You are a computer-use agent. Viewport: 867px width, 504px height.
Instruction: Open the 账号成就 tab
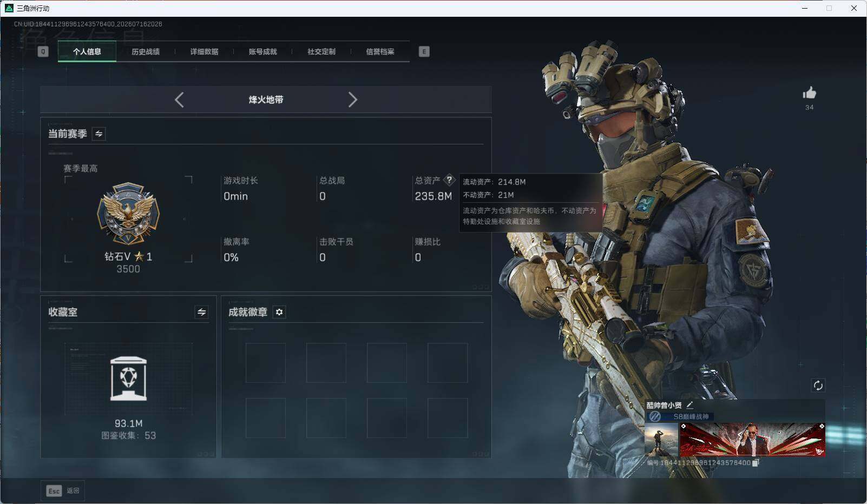[x=262, y=51]
